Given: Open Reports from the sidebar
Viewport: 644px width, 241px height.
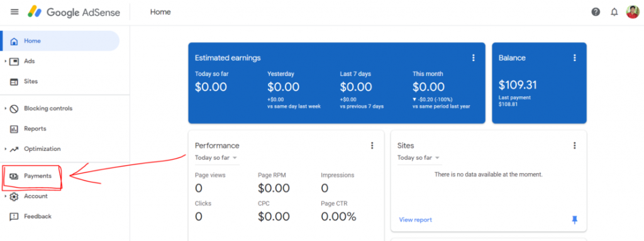Looking at the screenshot, I should [x=35, y=129].
